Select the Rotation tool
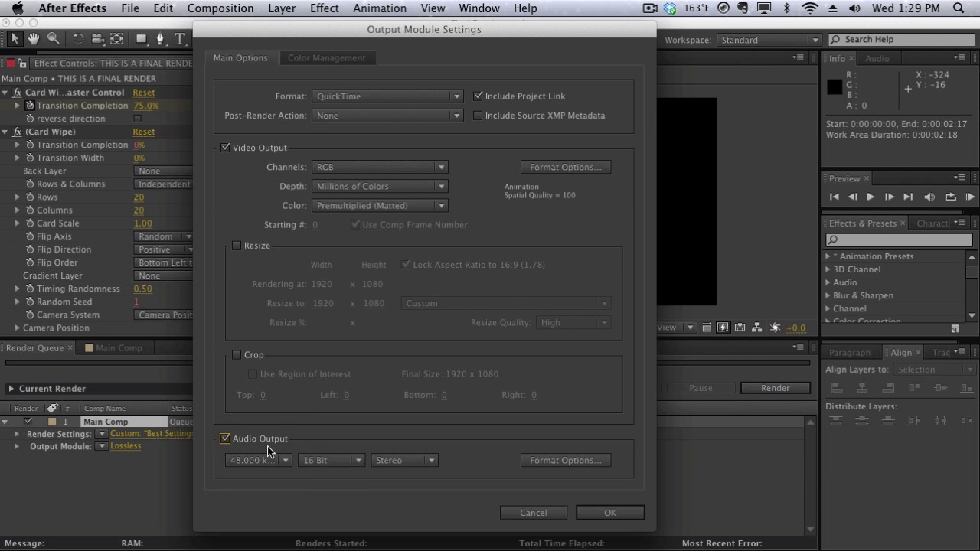Viewport: 980px width, 551px height. coord(78,38)
